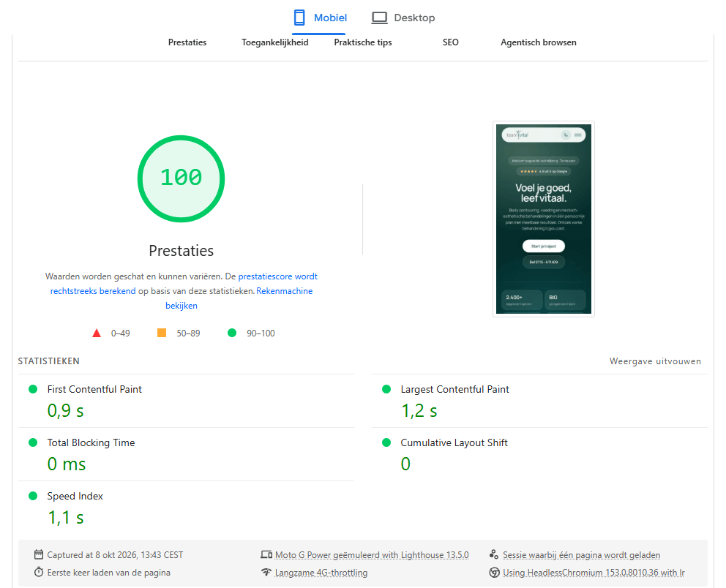Jump to Praktische tips section
This screenshot has width=726, height=588.
363,42
